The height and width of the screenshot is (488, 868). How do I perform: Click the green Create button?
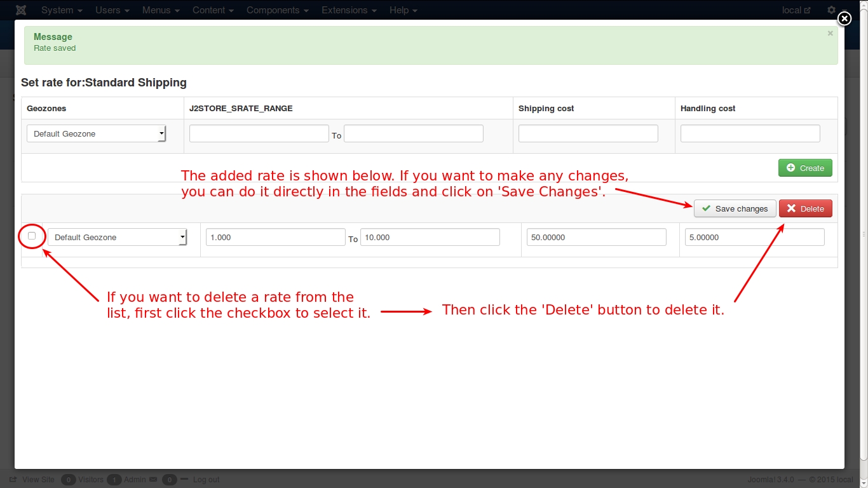click(x=805, y=168)
